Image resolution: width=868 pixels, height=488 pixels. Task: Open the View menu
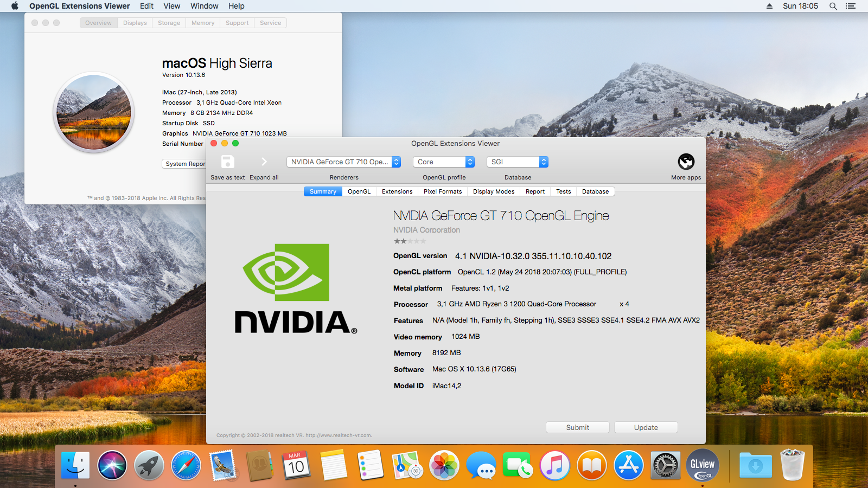click(x=172, y=6)
